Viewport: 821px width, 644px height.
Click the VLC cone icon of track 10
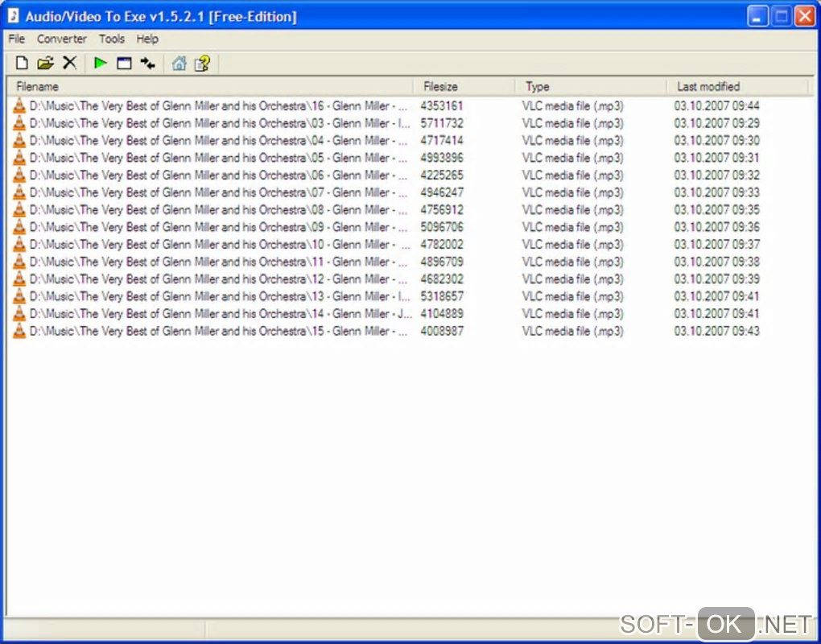[19, 244]
